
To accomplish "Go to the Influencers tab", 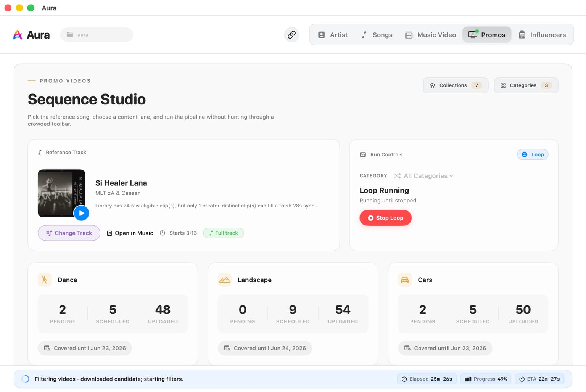I will pyautogui.click(x=542, y=35).
